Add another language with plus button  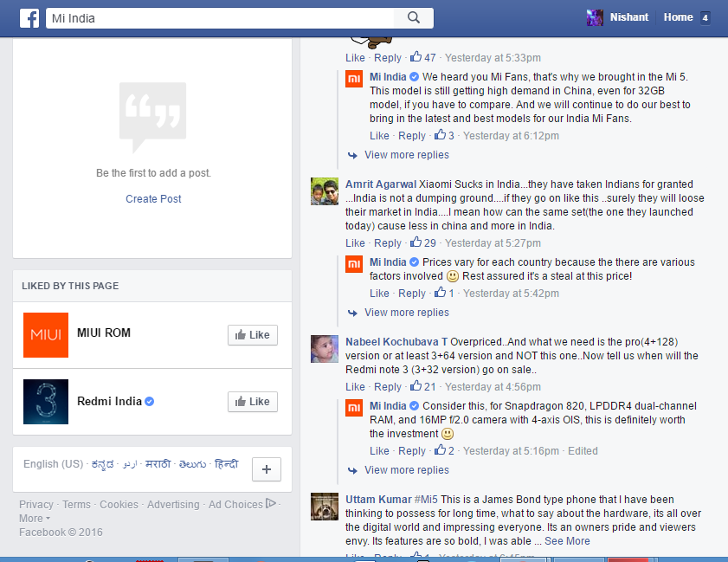click(x=267, y=469)
